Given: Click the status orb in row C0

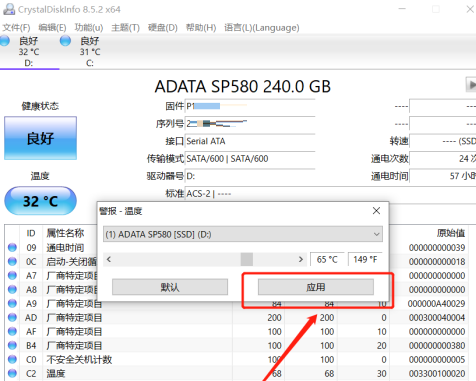Looking at the screenshot, I should pyautogui.click(x=12, y=359).
